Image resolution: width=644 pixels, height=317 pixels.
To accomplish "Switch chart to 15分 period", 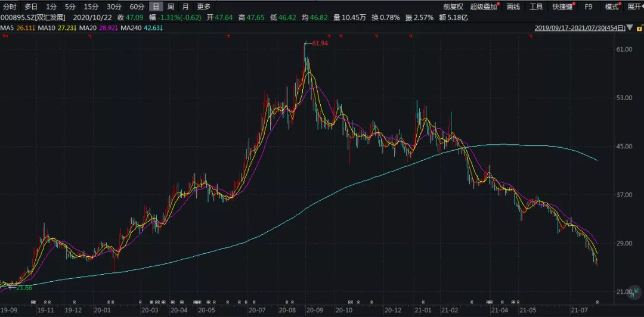I will (x=91, y=7).
